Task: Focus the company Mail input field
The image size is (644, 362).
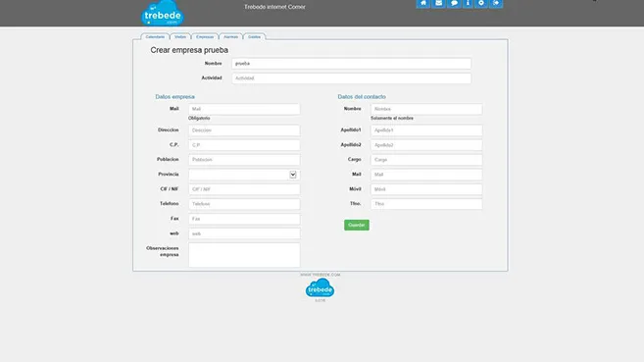Action: [x=244, y=109]
